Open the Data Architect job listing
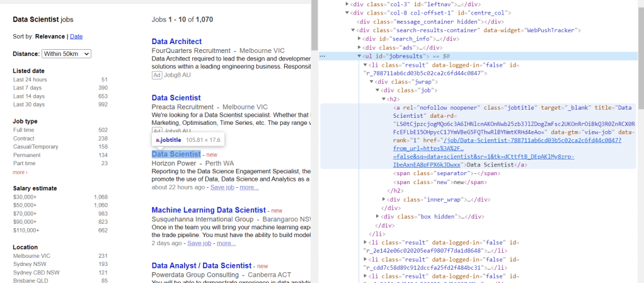The image size is (644, 283). tap(176, 42)
